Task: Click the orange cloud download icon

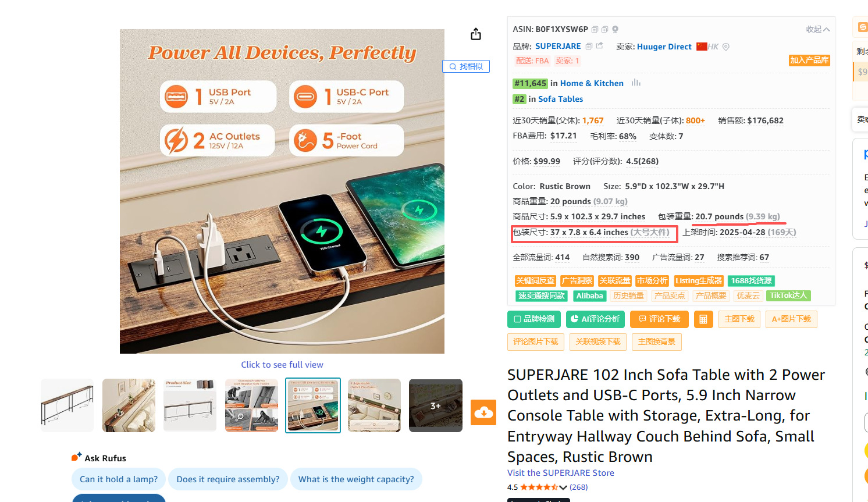Action: [x=483, y=412]
